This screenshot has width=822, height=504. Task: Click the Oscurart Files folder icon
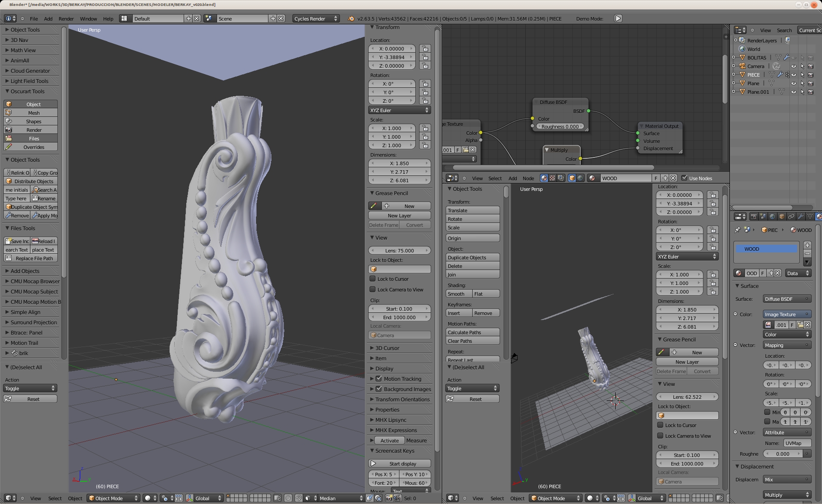(x=9, y=138)
